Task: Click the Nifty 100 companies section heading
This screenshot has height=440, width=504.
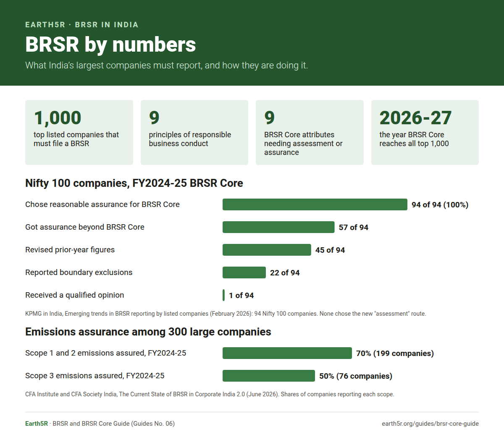Action: tap(134, 183)
